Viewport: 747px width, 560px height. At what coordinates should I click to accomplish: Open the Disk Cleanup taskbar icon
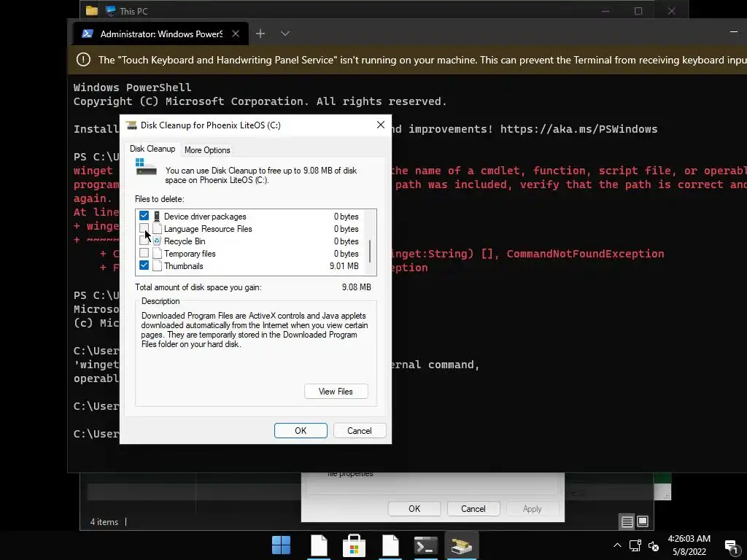[x=461, y=545]
